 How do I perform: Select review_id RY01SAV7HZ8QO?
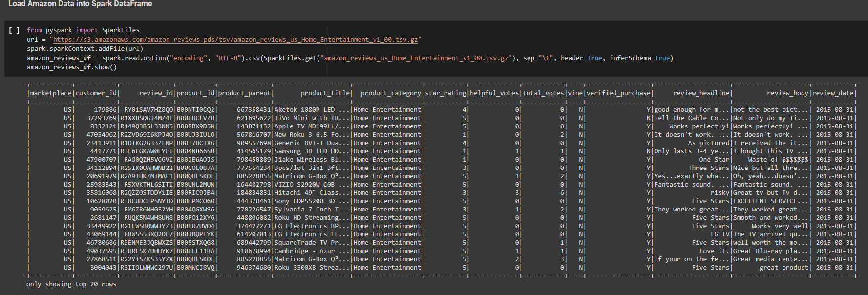click(x=148, y=110)
